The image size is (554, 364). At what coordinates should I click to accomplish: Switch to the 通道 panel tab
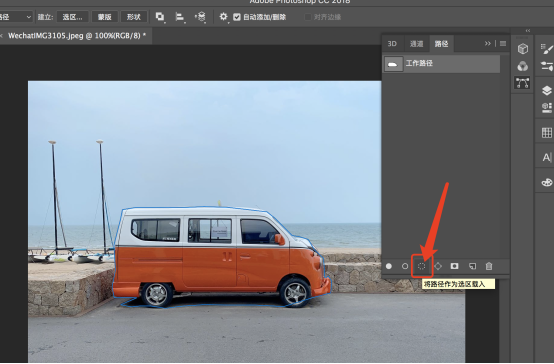coord(416,44)
